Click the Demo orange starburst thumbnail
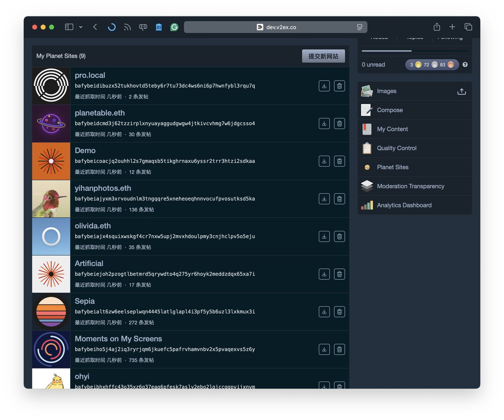This screenshot has height=420, width=504. click(x=51, y=161)
